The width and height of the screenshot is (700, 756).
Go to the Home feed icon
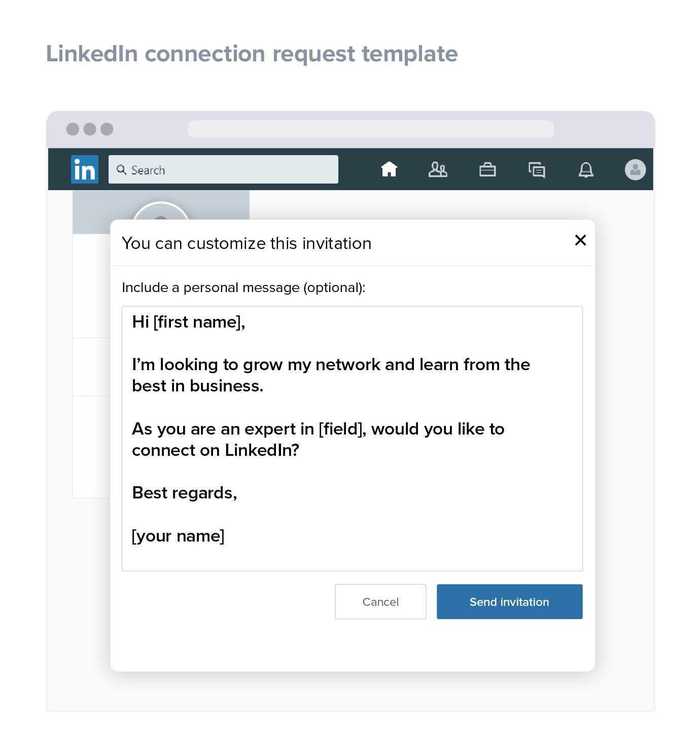(x=389, y=169)
